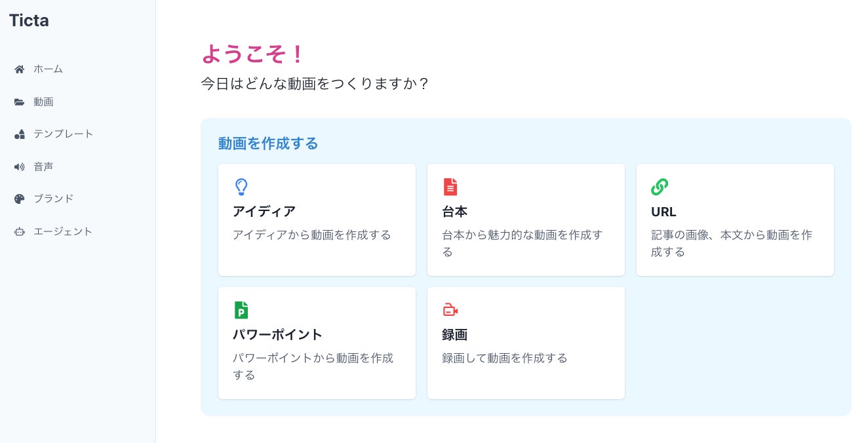This screenshot has width=868, height=443.
Task: Select the URL card heading
Action: click(x=663, y=212)
